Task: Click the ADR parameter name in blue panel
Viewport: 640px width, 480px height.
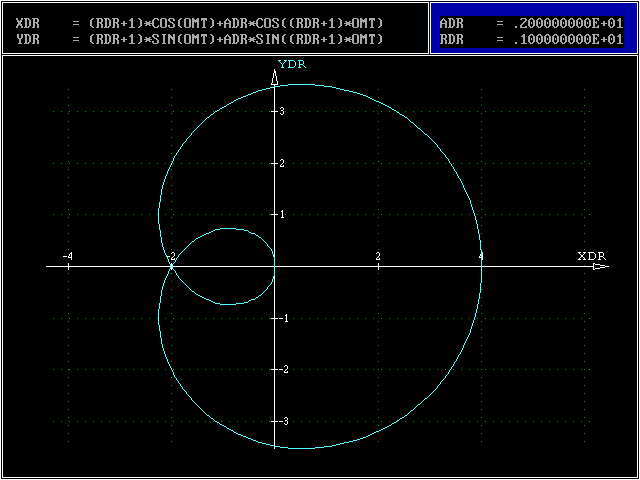Action: point(452,23)
